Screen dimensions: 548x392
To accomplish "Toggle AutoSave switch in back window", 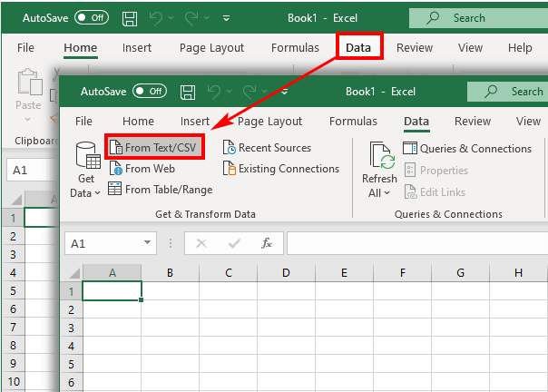I will point(91,17).
